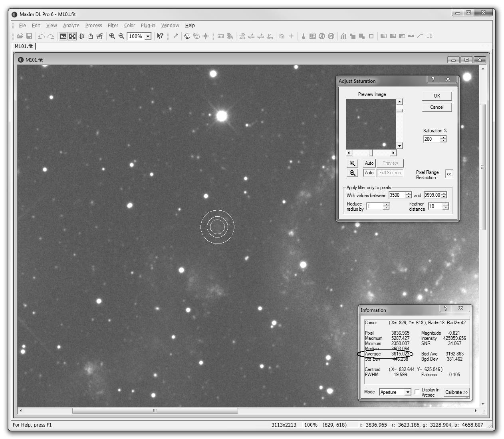The height and width of the screenshot is (439, 504).
Task: Open the File menu
Action: (x=22, y=25)
